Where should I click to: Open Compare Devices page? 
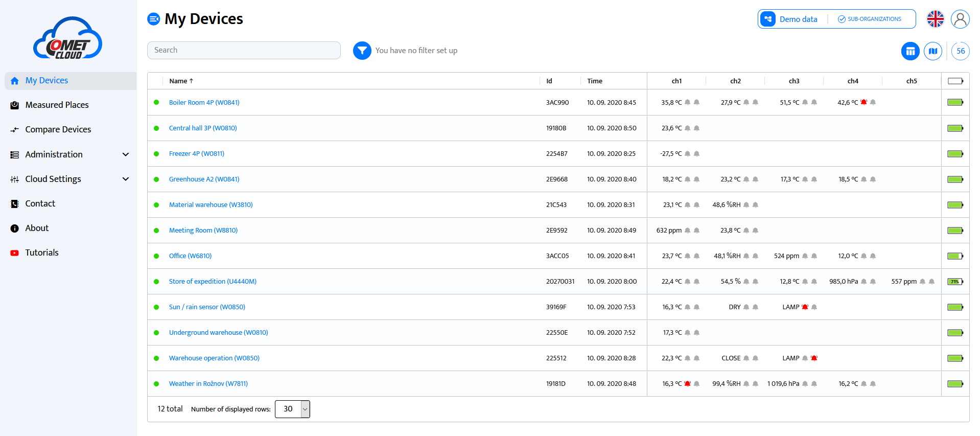click(58, 129)
